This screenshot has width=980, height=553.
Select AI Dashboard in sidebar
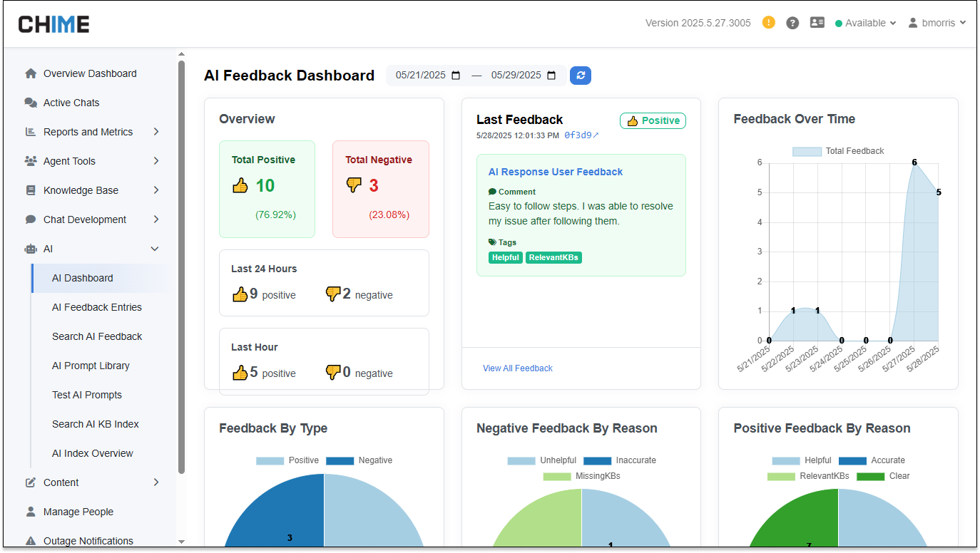pos(102,278)
